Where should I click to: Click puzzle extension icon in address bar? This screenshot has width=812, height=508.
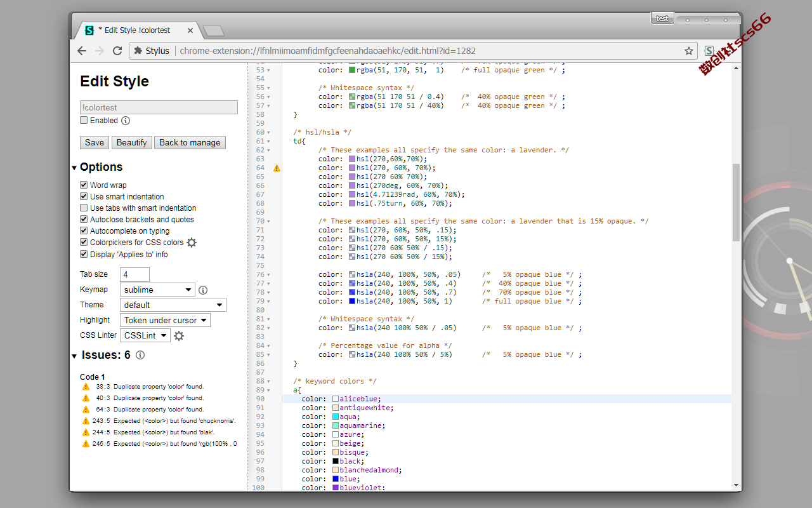[x=138, y=51]
